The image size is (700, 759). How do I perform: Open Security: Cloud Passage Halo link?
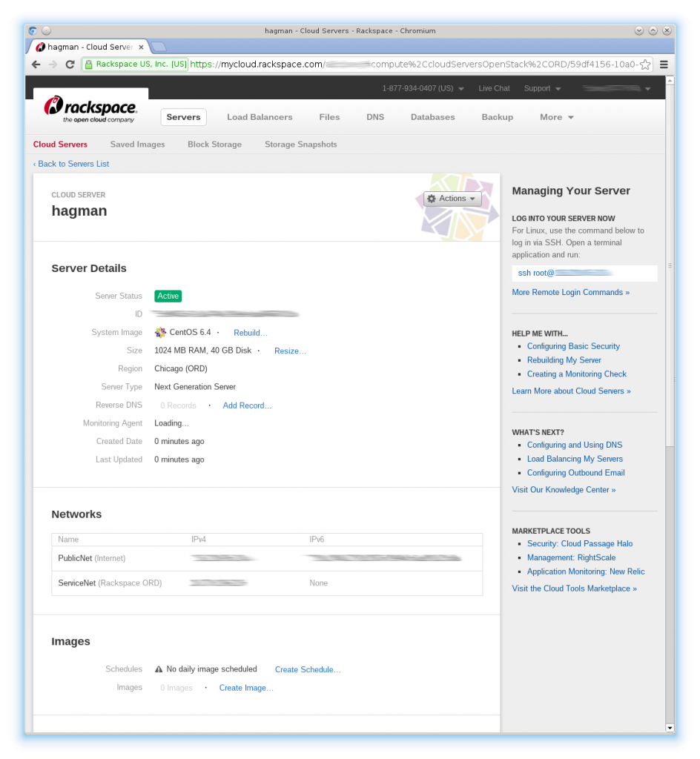coord(579,544)
